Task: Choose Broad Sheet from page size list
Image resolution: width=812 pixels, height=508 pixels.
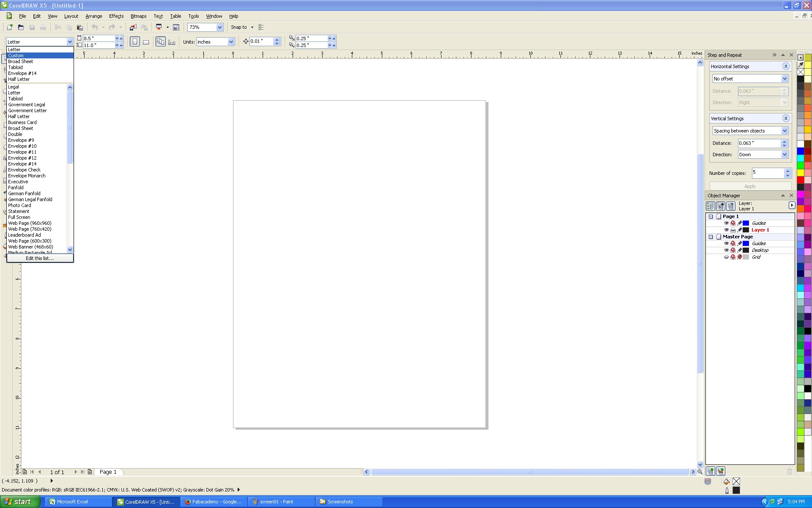Action: coord(20,61)
